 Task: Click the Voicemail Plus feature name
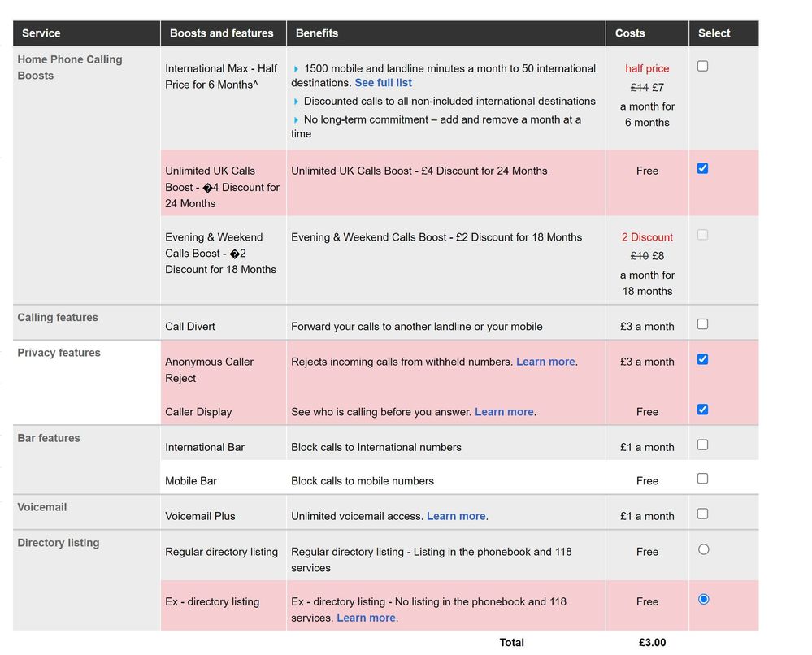coord(200,516)
